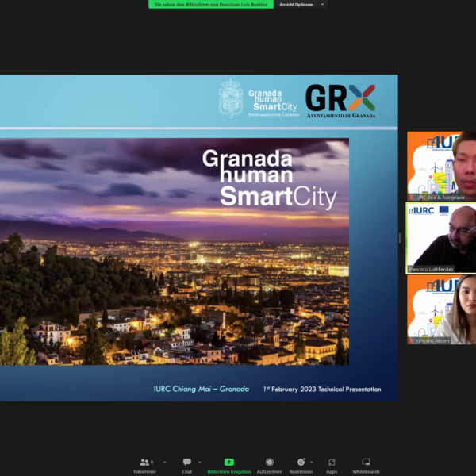The image size is (476, 476).
Task: Click the 'IURC Chiang Mai – Granada' text
Action: (x=202, y=389)
